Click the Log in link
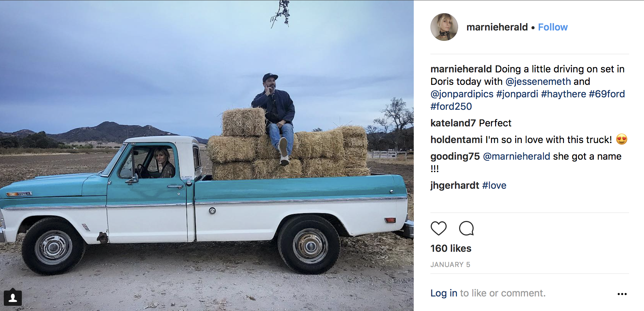 pyautogui.click(x=444, y=293)
